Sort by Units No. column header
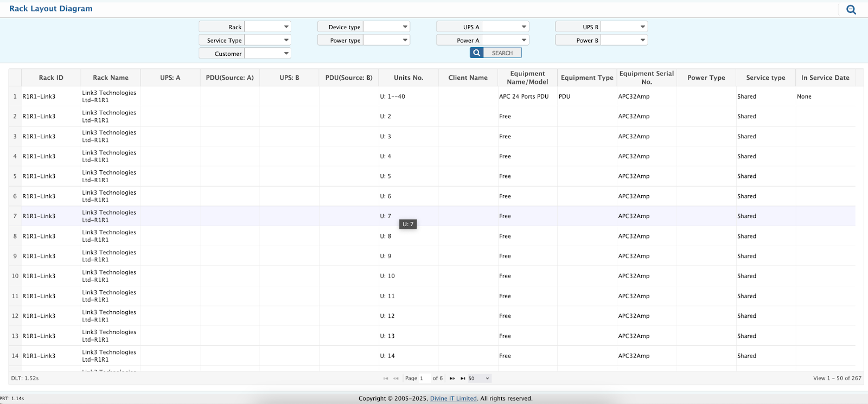The height and width of the screenshot is (404, 868). click(408, 78)
